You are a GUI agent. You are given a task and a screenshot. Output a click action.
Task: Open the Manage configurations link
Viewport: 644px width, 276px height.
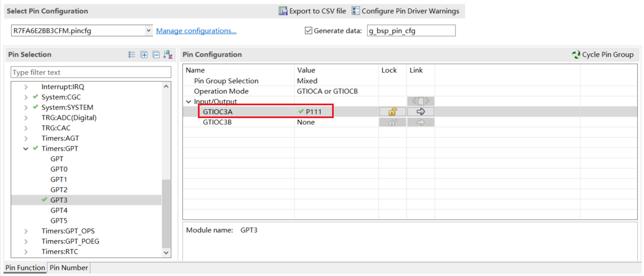pyautogui.click(x=196, y=31)
